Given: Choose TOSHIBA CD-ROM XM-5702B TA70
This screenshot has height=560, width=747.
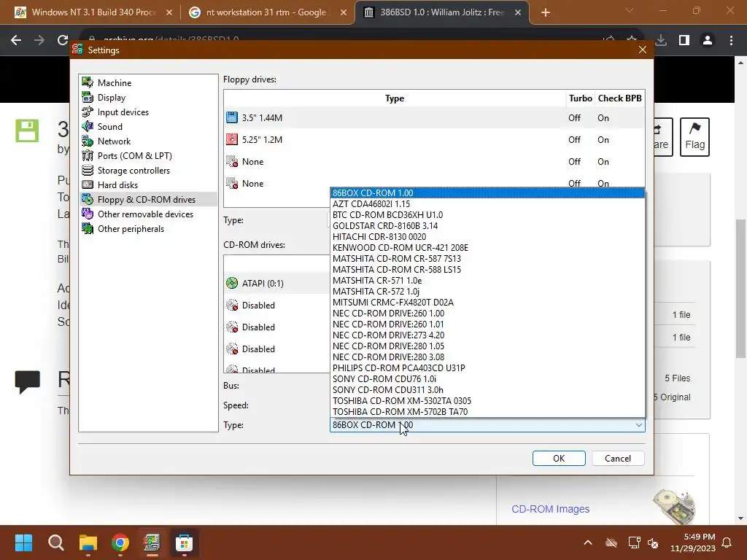Looking at the screenshot, I should [x=487, y=412].
